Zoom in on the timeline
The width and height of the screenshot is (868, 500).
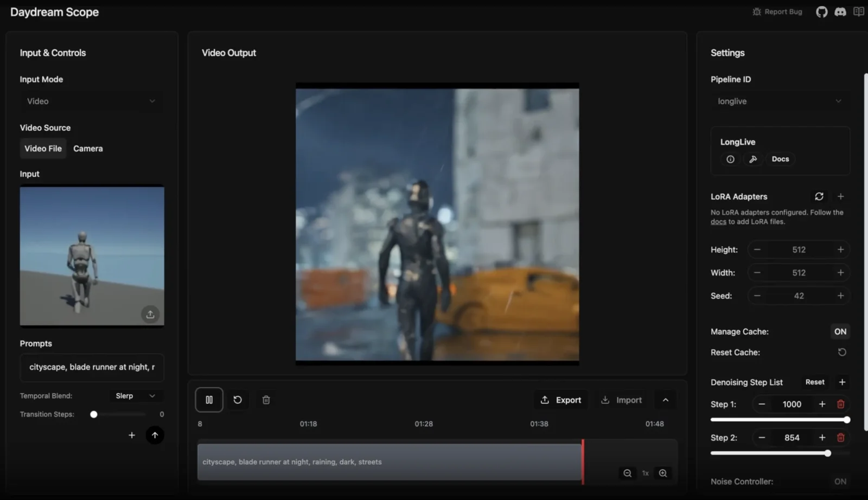click(663, 473)
